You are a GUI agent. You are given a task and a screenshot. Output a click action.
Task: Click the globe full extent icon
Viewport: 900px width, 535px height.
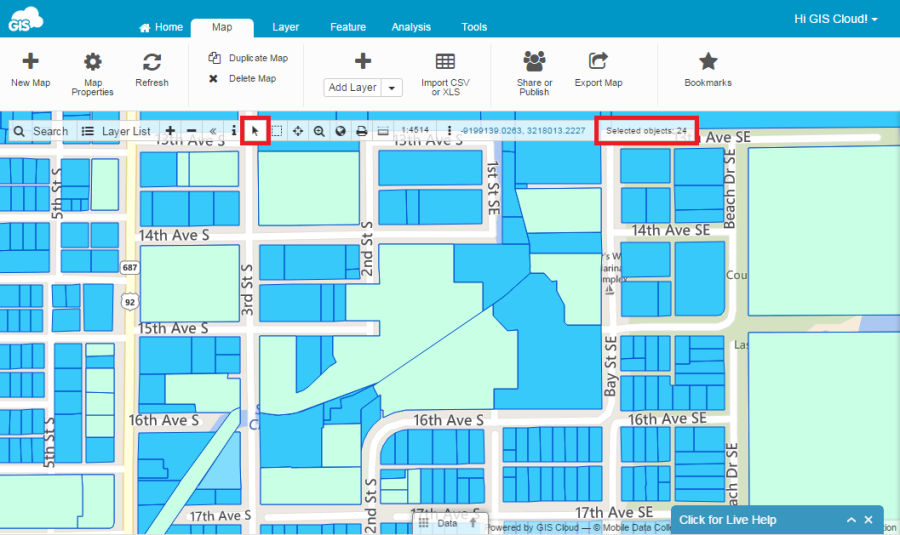(x=340, y=131)
